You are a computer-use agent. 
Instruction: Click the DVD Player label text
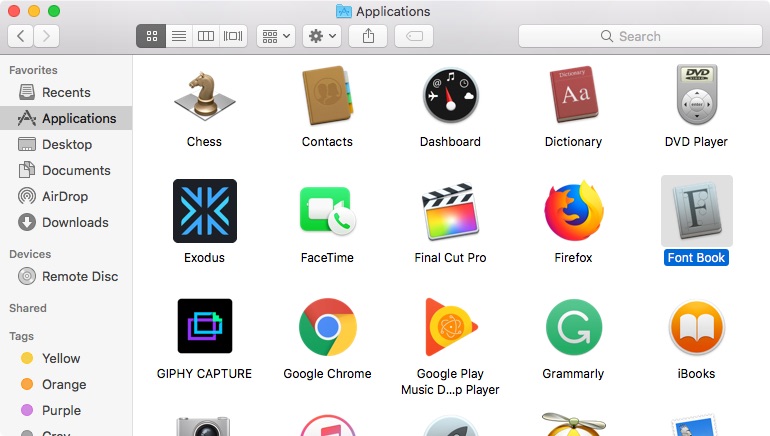click(x=696, y=142)
